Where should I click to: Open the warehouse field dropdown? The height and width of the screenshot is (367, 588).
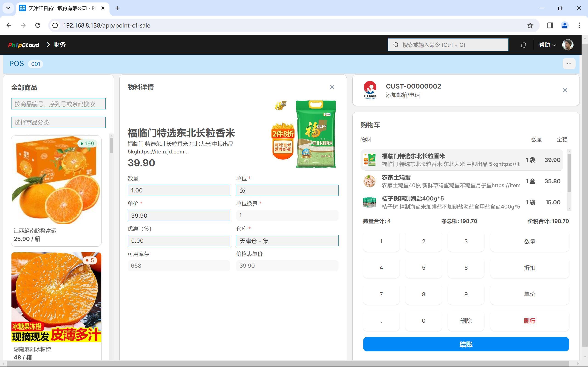pos(287,241)
